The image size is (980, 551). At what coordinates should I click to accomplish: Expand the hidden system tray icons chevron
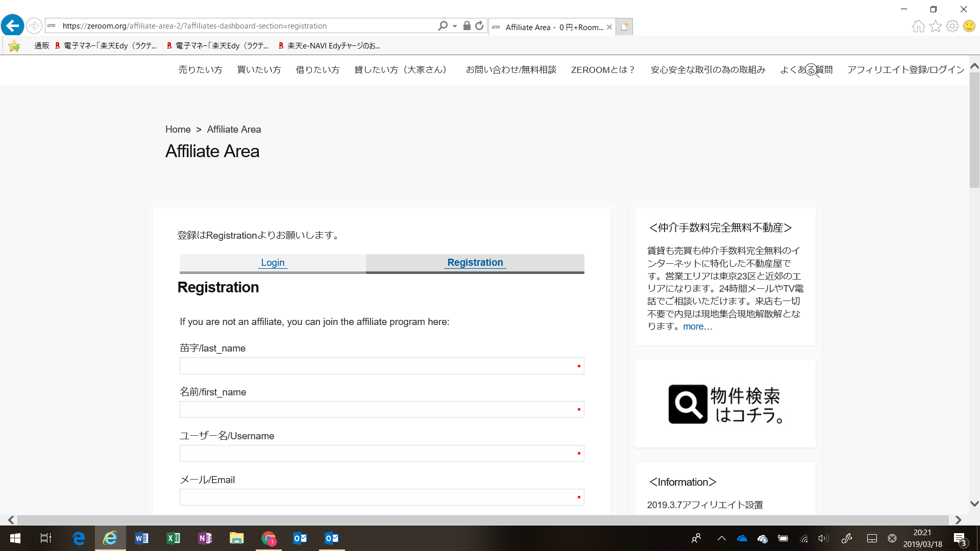(722, 538)
